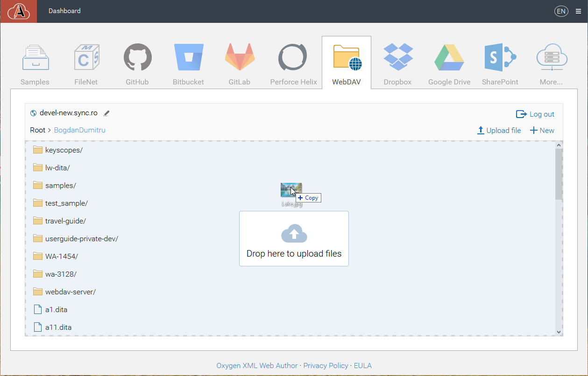
Task: Click the globe icon beside devel-new.sync.ro
Action: 33,113
